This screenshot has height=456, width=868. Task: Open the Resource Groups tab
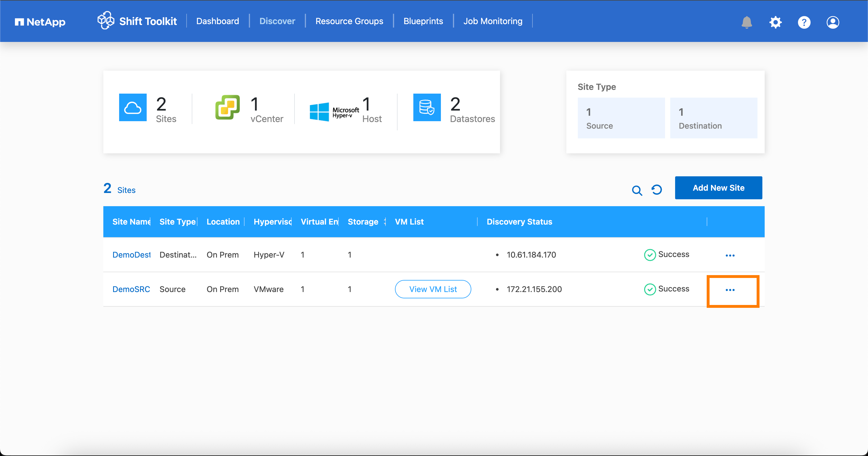click(x=349, y=21)
